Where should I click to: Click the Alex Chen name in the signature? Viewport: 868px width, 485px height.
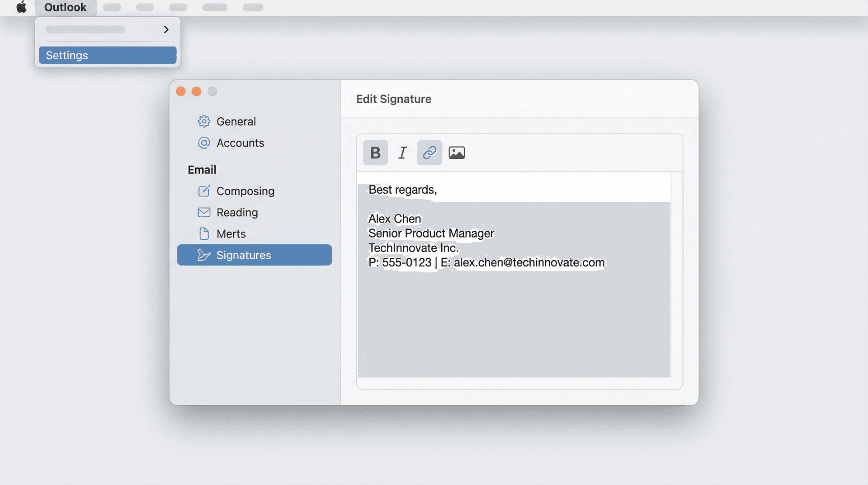coord(394,219)
